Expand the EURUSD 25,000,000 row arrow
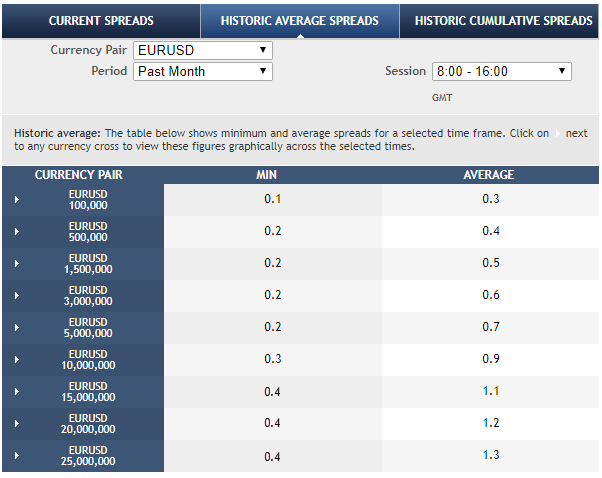 coord(17,456)
